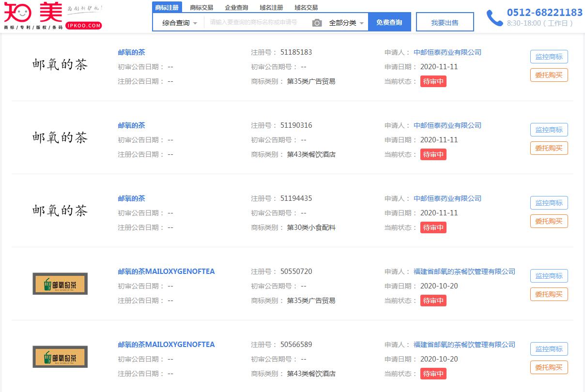Click application date 2020-11-11 in row 51194435
Image resolution: width=585 pixels, height=392 pixels.
439,213
